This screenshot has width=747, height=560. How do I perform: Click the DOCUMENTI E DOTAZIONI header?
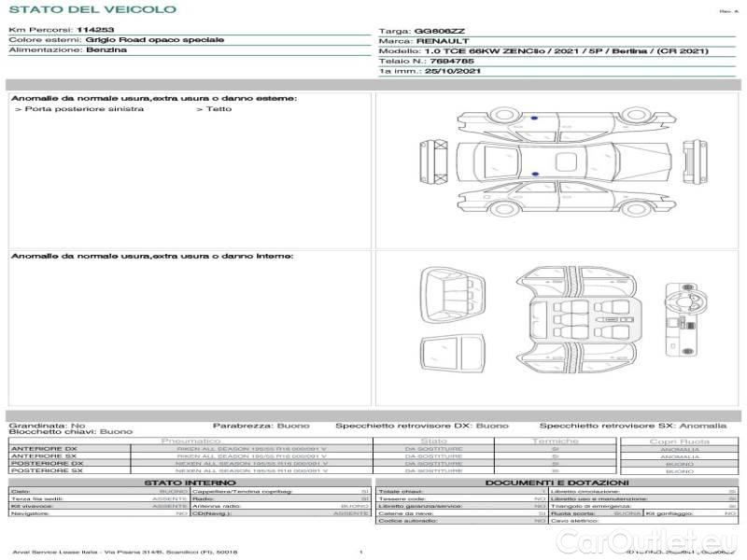click(557, 483)
